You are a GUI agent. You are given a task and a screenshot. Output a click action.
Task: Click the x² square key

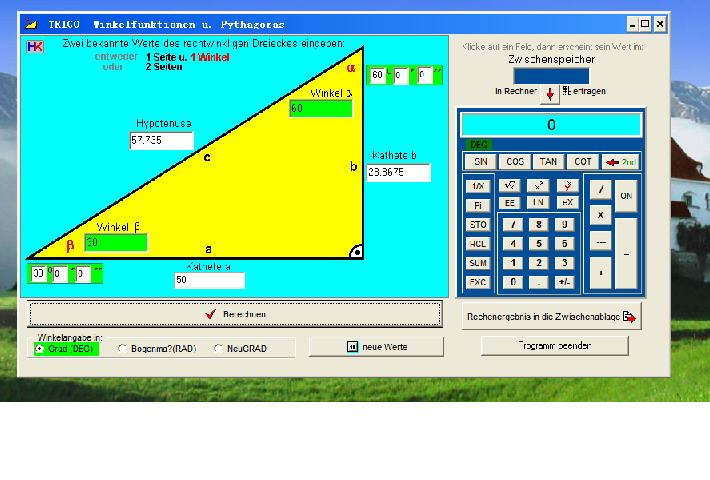[x=538, y=185]
